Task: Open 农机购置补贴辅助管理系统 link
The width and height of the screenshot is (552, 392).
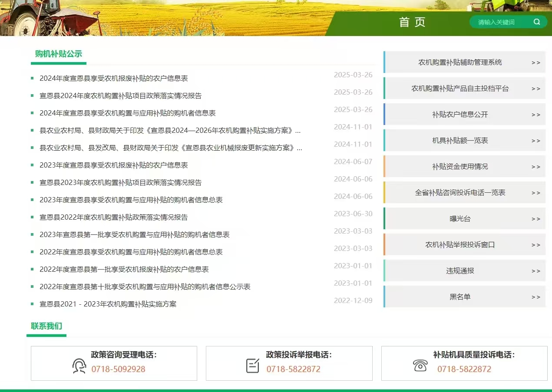Action: tap(460, 62)
